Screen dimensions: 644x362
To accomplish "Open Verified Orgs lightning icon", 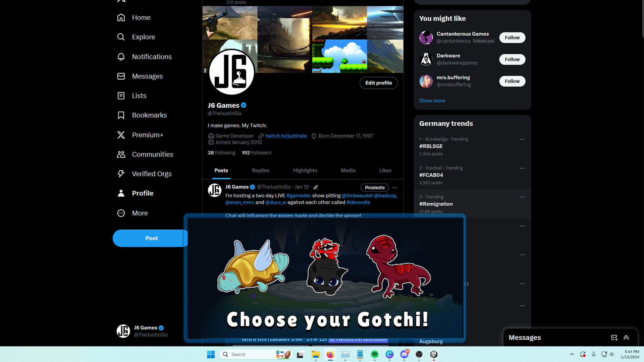I will point(121,174).
